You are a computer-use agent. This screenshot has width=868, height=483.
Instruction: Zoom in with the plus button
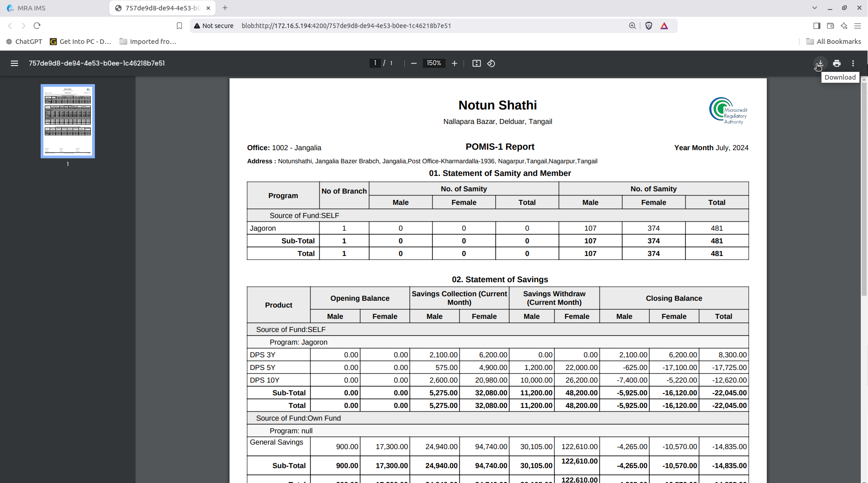click(455, 63)
